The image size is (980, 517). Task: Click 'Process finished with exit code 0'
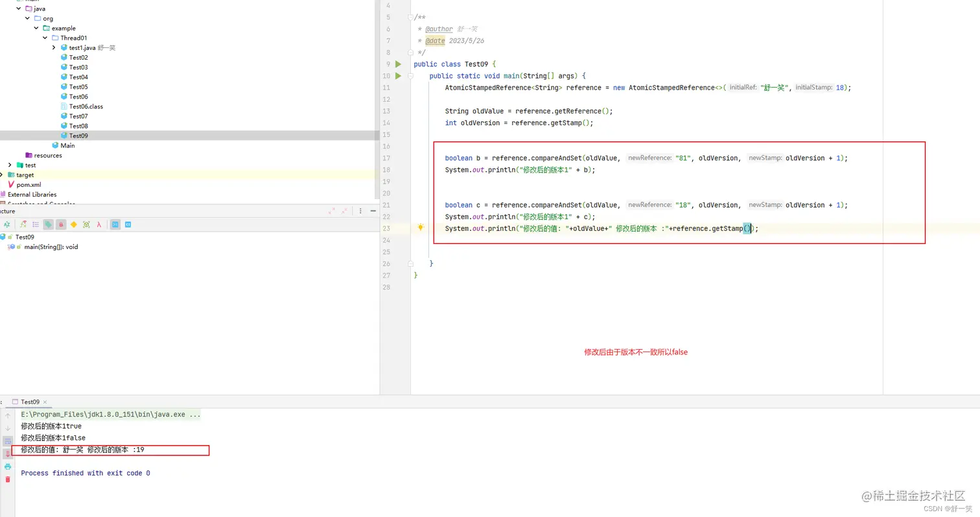86,474
